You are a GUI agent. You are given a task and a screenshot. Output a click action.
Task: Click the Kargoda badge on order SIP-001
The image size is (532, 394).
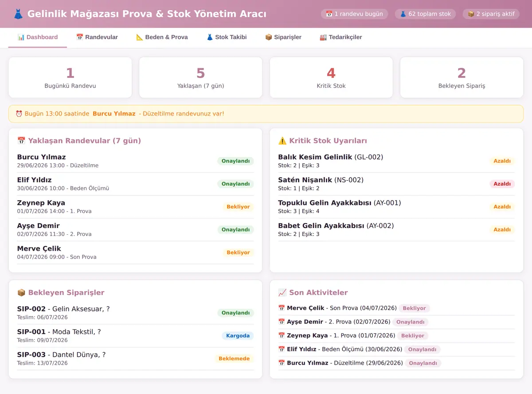[238, 335]
